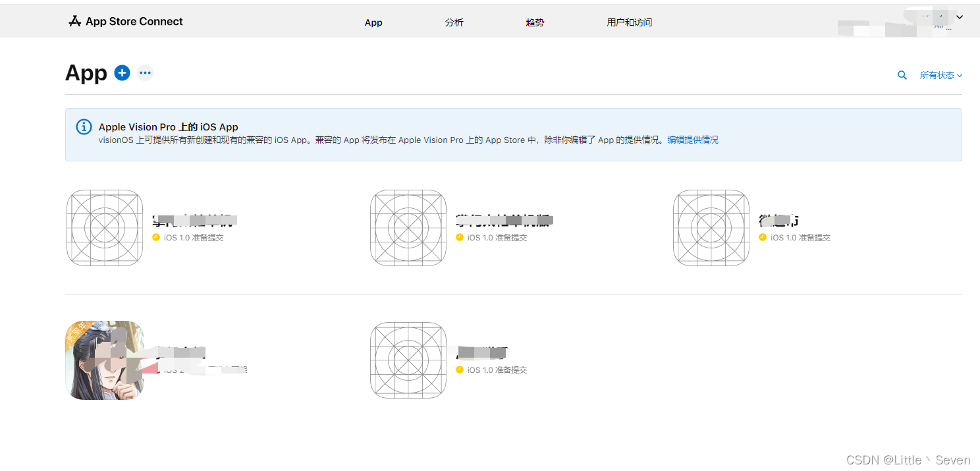This screenshot has width=980, height=471.
Task: Click iOS 1.0 准备提交 status of middle top app
Action: click(x=497, y=237)
